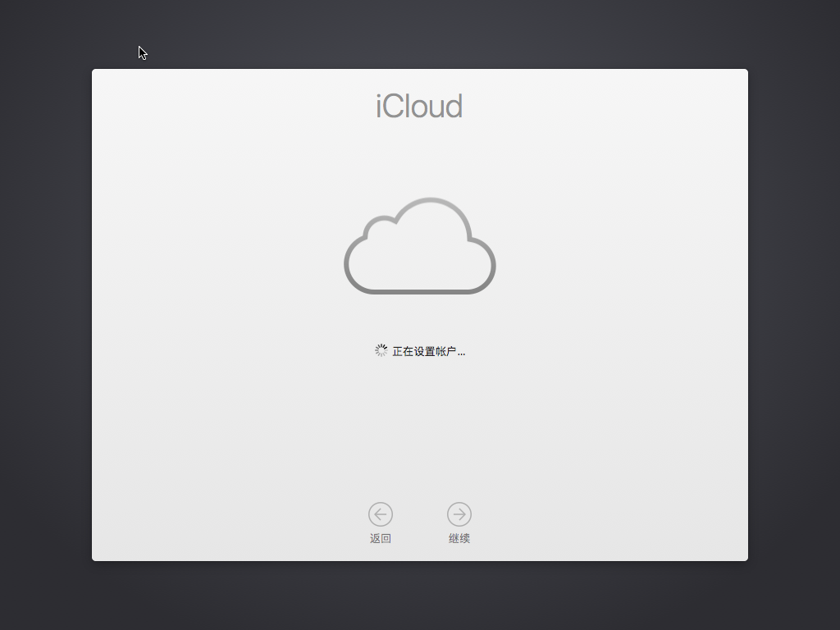Click the iCloud title heading
The image size is (840, 630).
tap(419, 106)
